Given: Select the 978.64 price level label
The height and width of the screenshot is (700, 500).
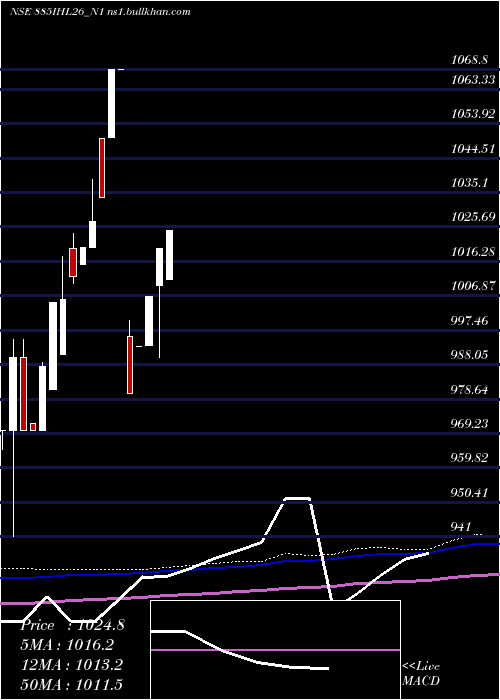Looking at the screenshot, I should click(x=469, y=389).
